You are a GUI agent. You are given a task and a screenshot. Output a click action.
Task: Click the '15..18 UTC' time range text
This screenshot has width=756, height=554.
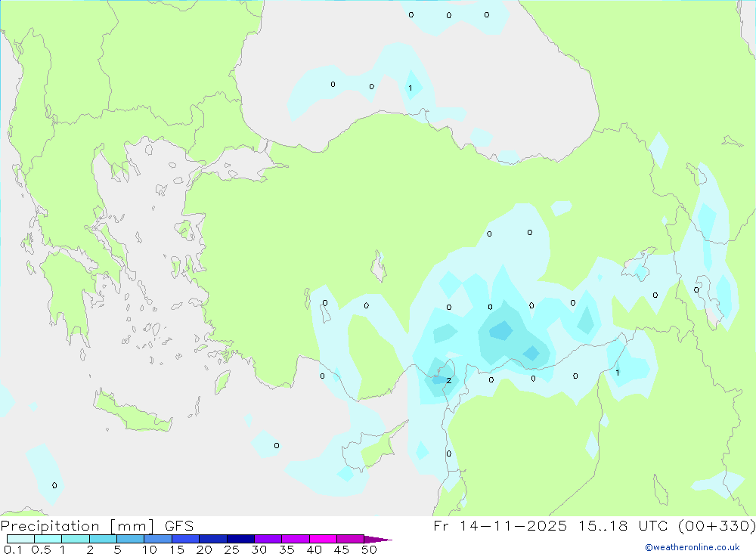[624, 525]
